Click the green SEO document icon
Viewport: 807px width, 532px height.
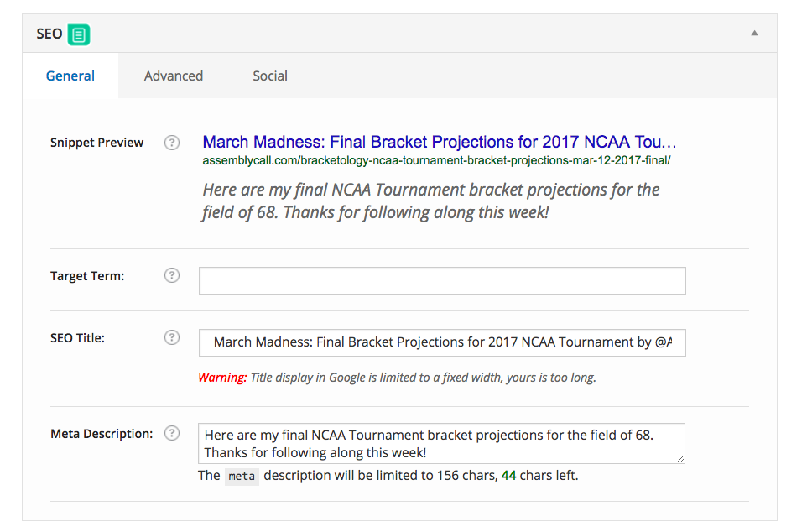coord(79,34)
